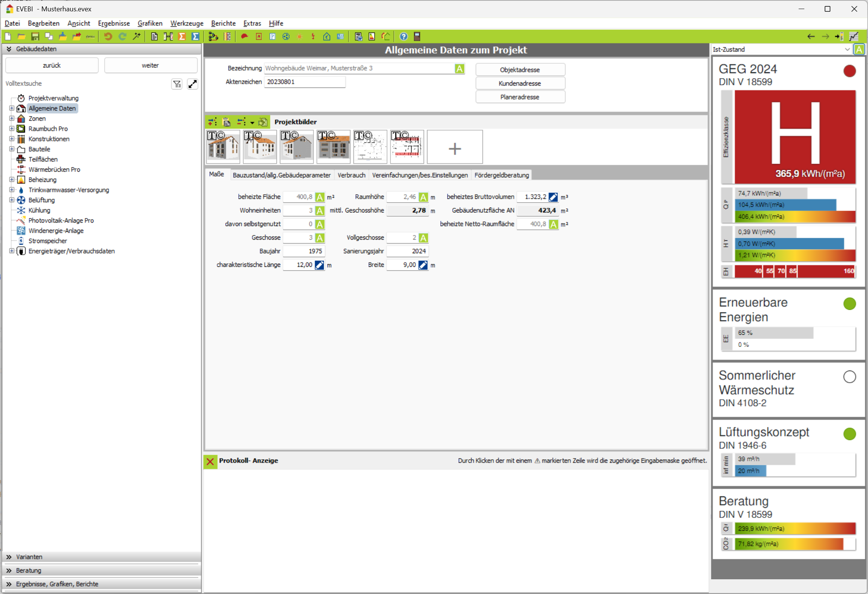Screen dimensions: 868x594
Task: Switch to the Verbrauch tab
Action: pyautogui.click(x=351, y=175)
